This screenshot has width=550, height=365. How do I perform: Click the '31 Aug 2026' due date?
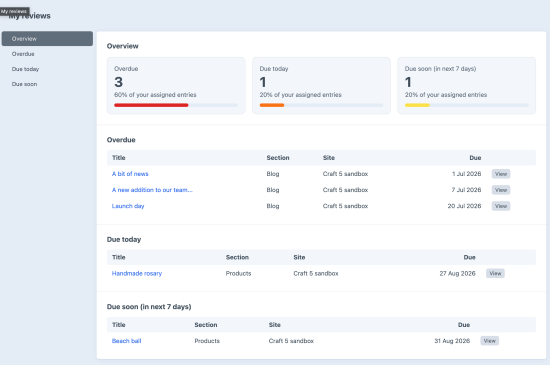tap(452, 341)
